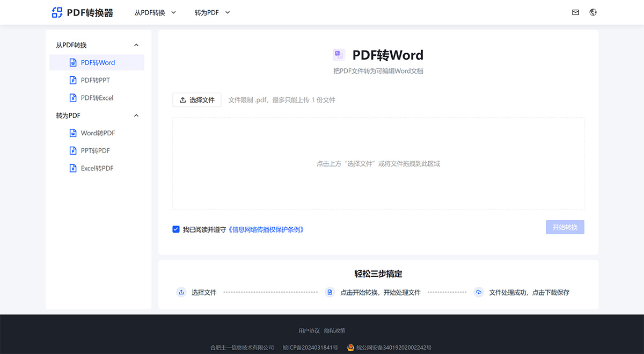
Task: Click the file drag-and-drop upload area
Action: (x=378, y=163)
